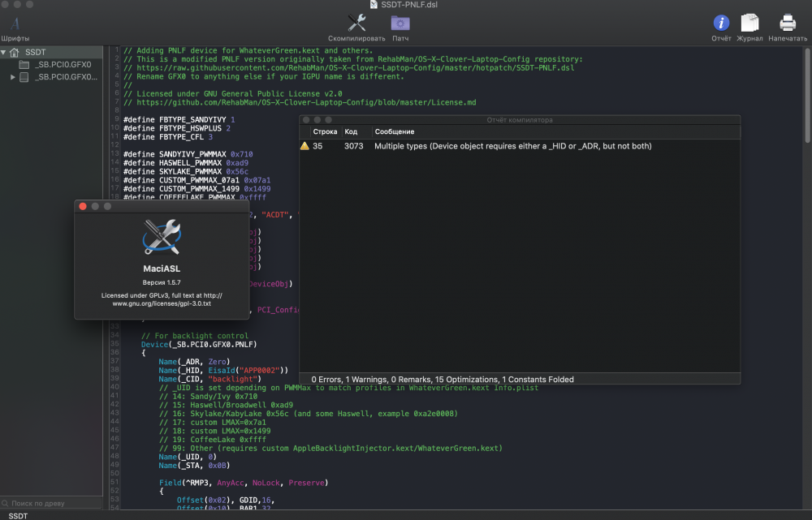This screenshot has width=812, height=520.
Task: Click the '// 19: CoffeeLake 0xffff' comment line
Action: point(212,440)
